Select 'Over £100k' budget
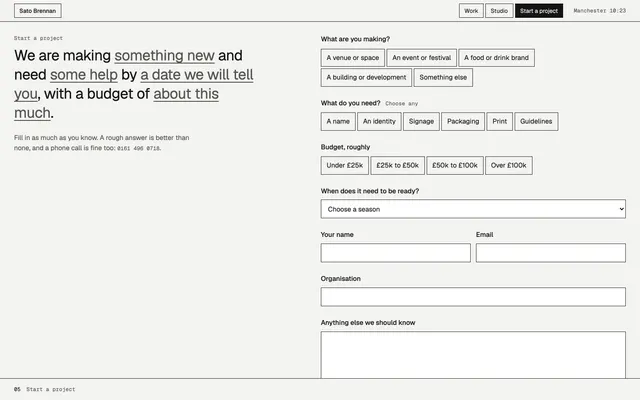 point(509,166)
